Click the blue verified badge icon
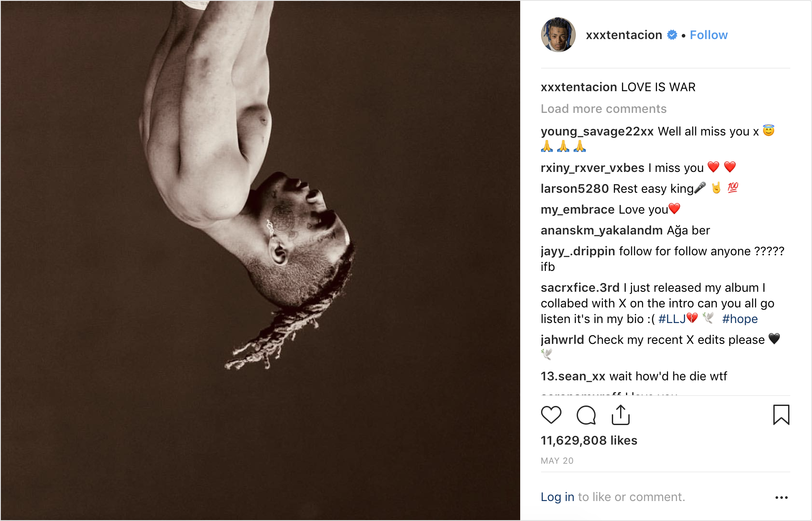The image size is (812, 521). point(672,35)
